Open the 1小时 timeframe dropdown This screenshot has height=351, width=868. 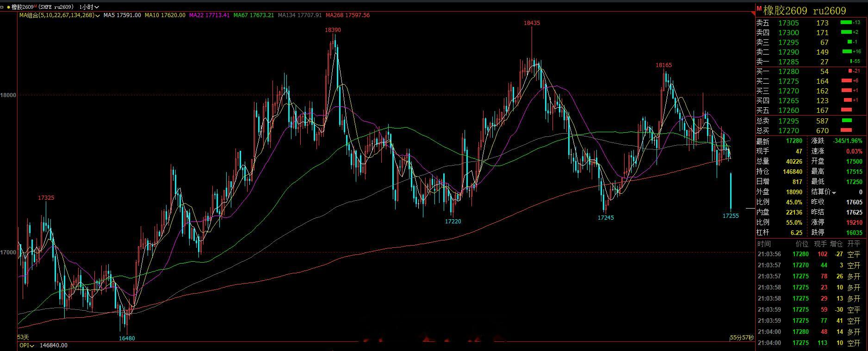click(89, 7)
